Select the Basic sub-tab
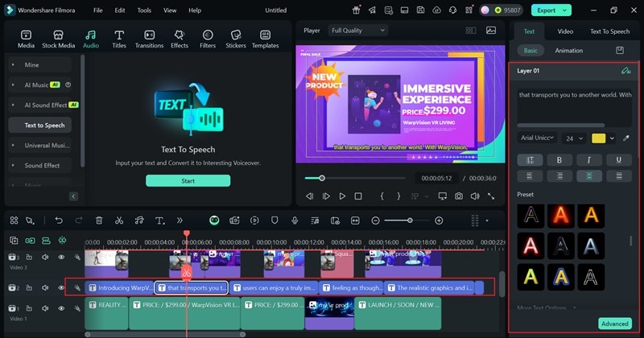Viewport: 644px width, 338px height. pos(530,51)
